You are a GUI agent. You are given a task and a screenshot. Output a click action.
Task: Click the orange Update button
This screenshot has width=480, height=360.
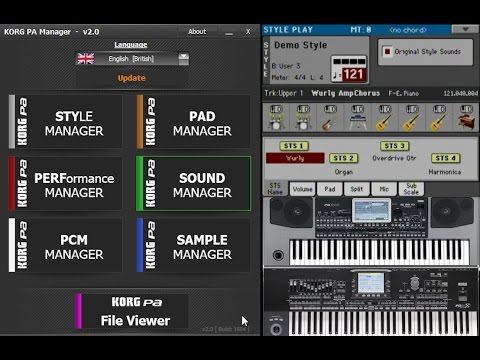132,78
